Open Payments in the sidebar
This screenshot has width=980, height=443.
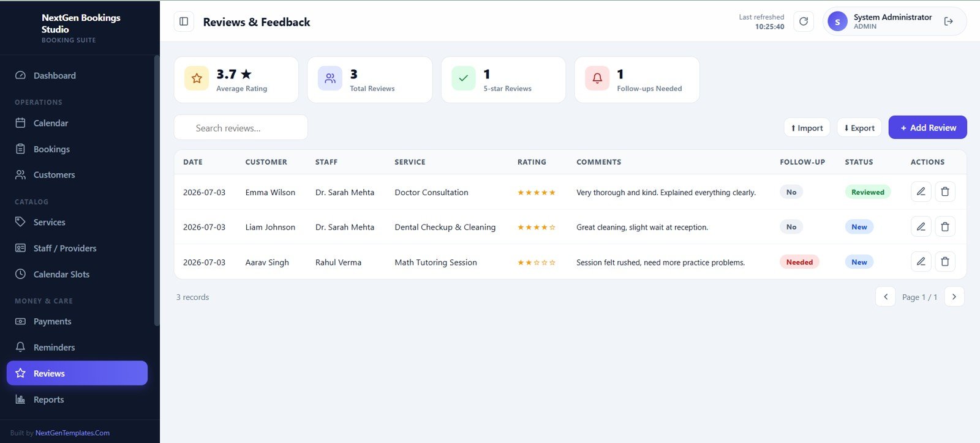coord(77,321)
